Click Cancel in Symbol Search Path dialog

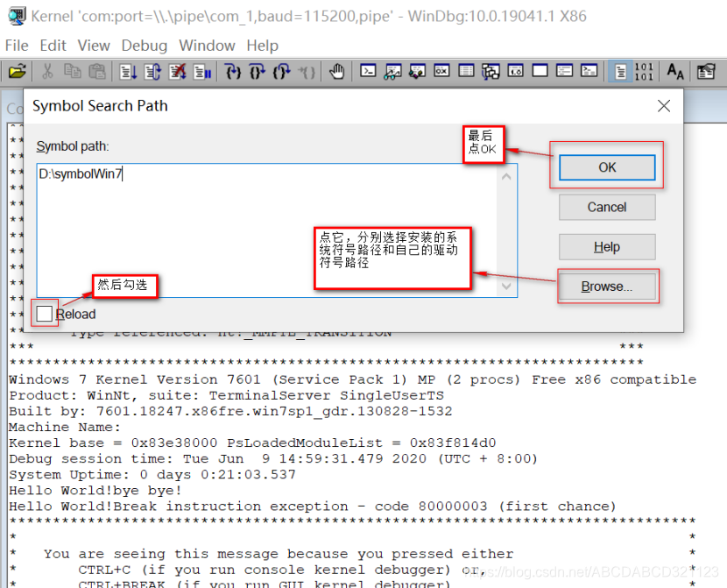[607, 207]
